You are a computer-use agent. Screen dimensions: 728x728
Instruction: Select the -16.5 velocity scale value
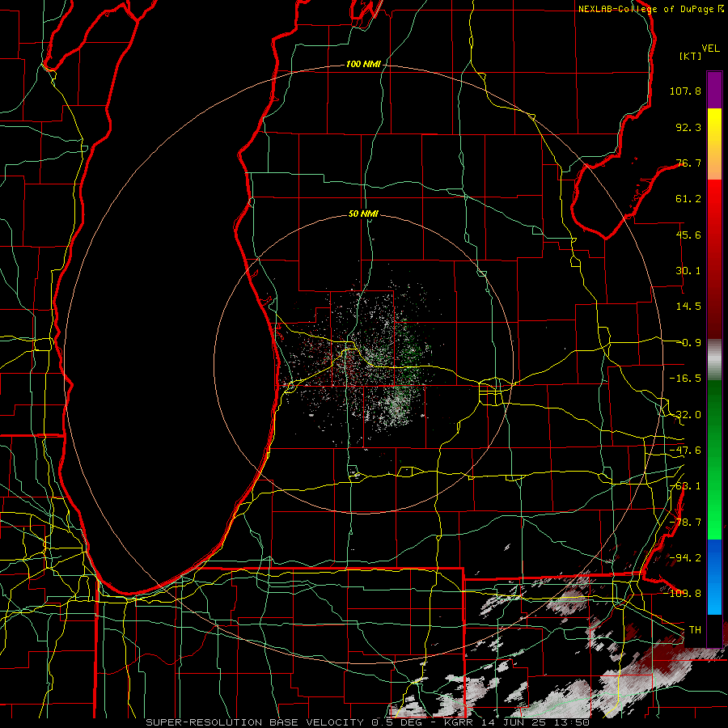pyautogui.click(x=685, y=379)
